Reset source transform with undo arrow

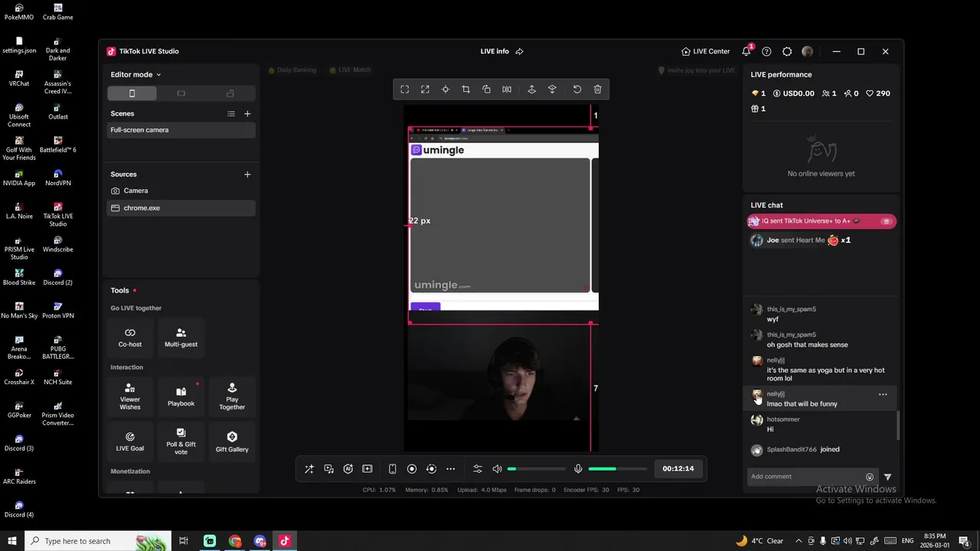point(577,90)
